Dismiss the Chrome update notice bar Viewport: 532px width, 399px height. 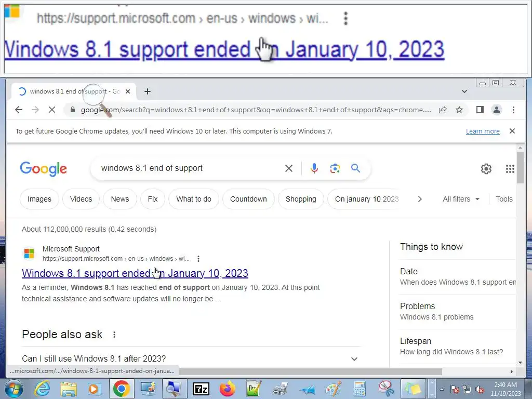tap(512, 131)
